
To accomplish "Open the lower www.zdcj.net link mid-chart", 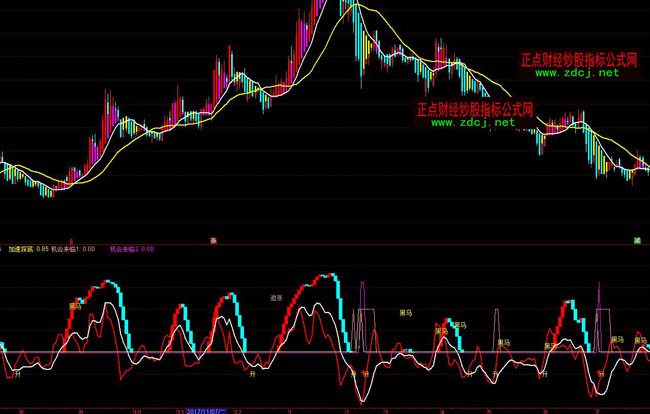I will (473, 122).
